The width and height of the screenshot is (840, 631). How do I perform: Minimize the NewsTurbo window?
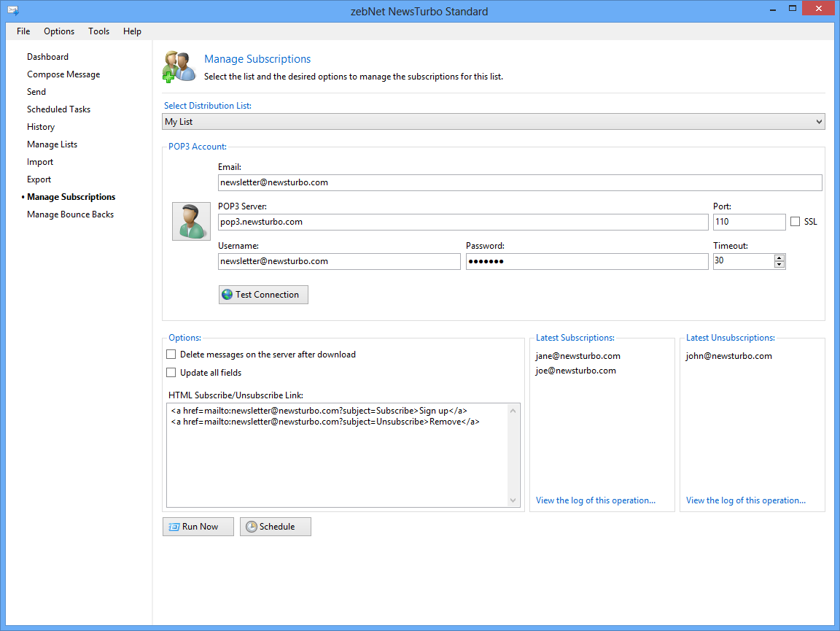[772, 9]
